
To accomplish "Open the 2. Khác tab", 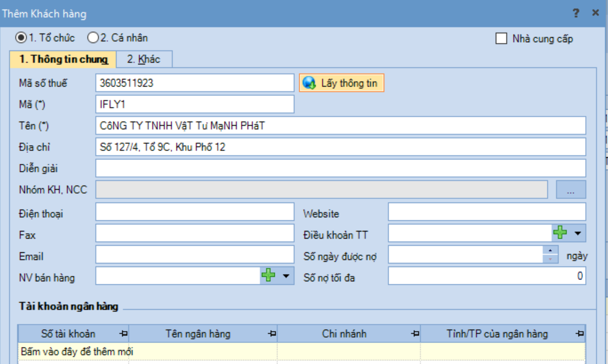I will tap(144, 59).
